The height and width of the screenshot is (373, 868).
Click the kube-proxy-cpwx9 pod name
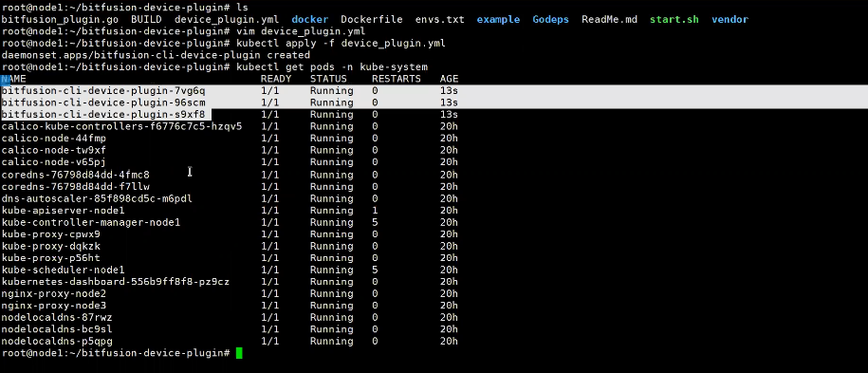coord(51,234)
